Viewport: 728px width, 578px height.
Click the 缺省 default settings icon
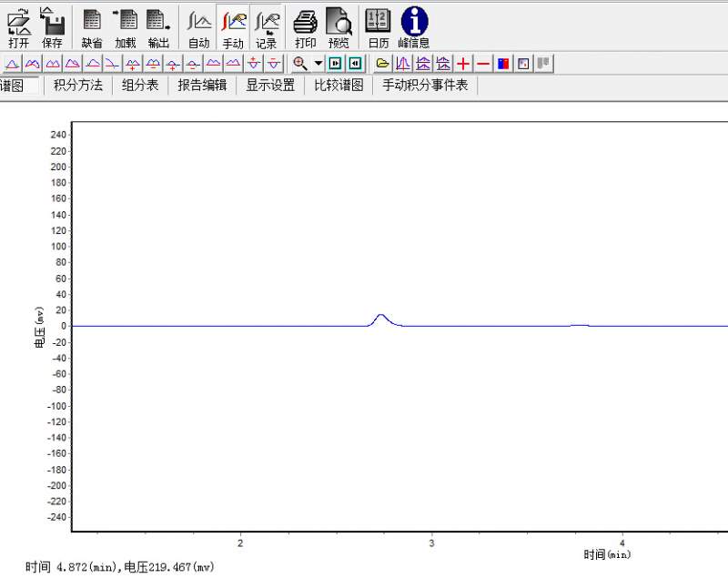[92, 28]
